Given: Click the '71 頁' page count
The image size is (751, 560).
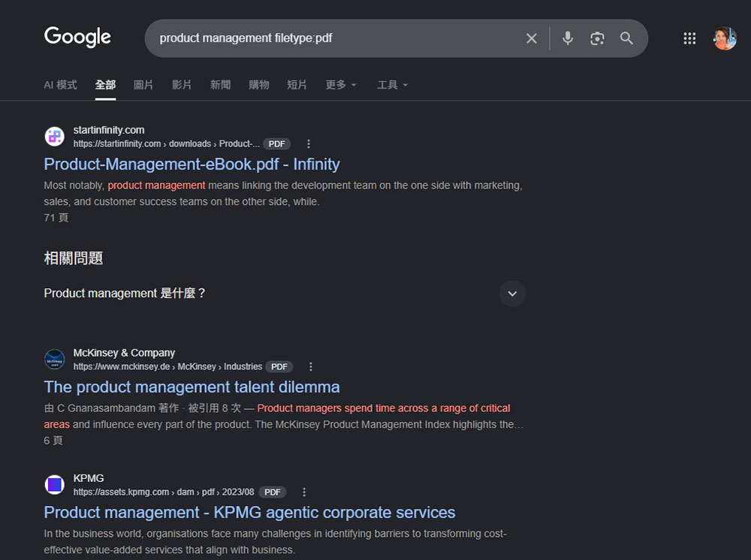Looking at the screenshot, I should [56, 218].
